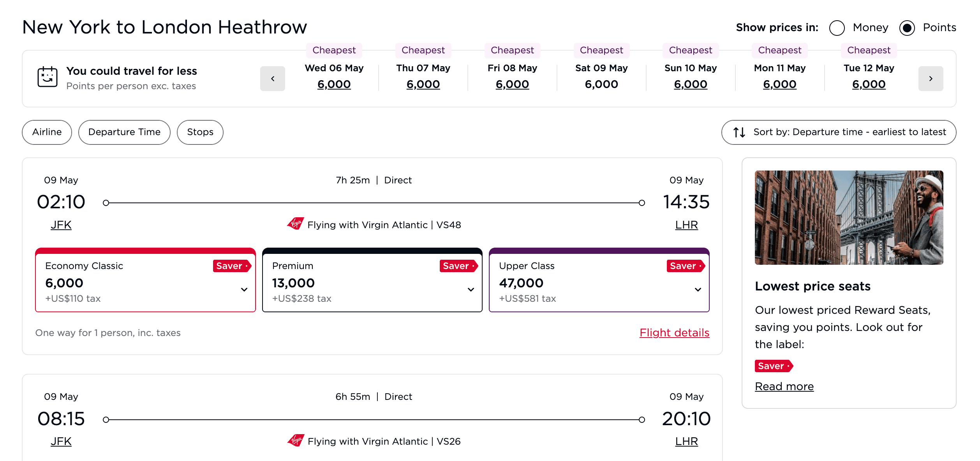The height and width of the screenshot is (461, 980).
Task: Expand the Premium fare details
Action: [471, 289]
